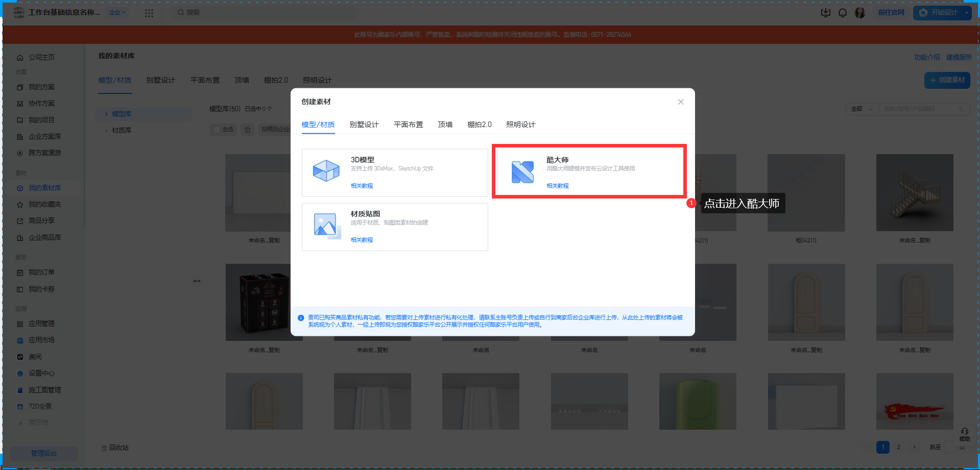Click the 设置中心 sidebar icon
Screen dimensions: 980x470
(20, 374)
